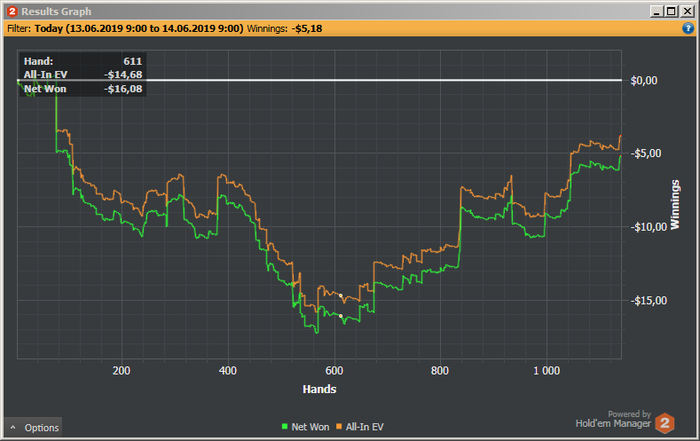Maximize the Results Graph window
This screenshot has width=700, height=441.
(671, 12)
